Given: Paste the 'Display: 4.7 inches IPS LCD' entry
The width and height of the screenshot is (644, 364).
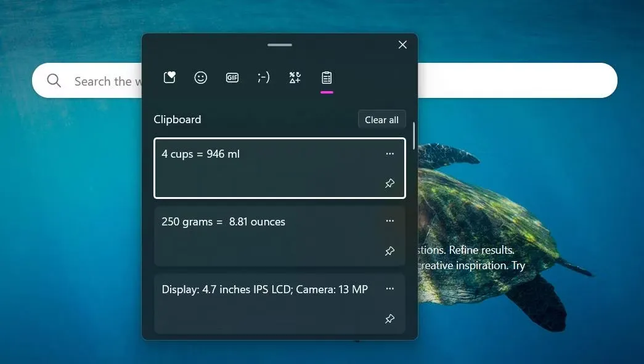Looking at the screenshot, I should [280, 304].
